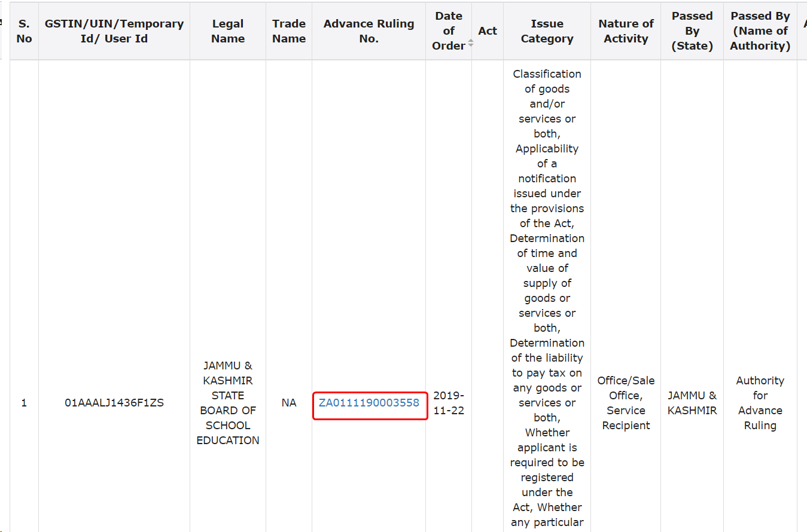Click the Trade Name column header

pos(289,31)
